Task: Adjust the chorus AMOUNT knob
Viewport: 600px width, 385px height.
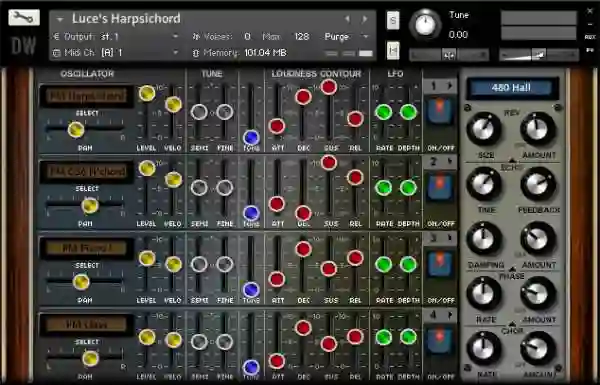Action: click(x=538, y=348)
